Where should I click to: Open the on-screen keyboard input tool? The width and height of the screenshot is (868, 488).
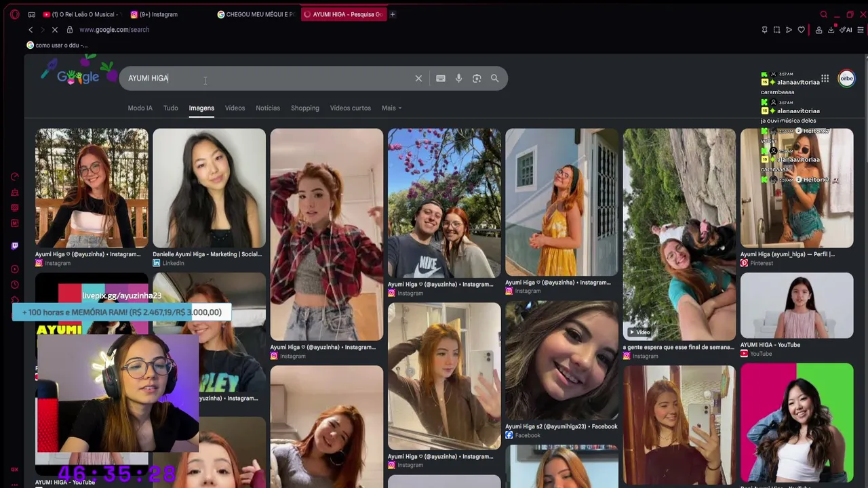[441, 79]
